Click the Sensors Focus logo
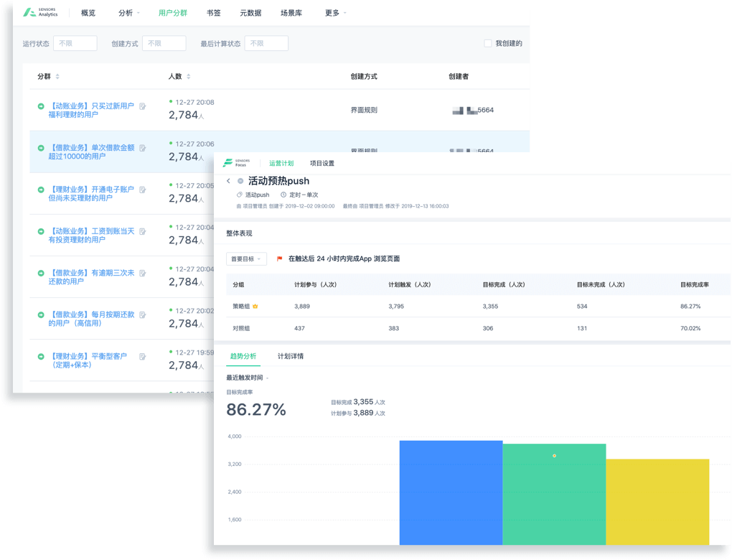 point(238,163)
